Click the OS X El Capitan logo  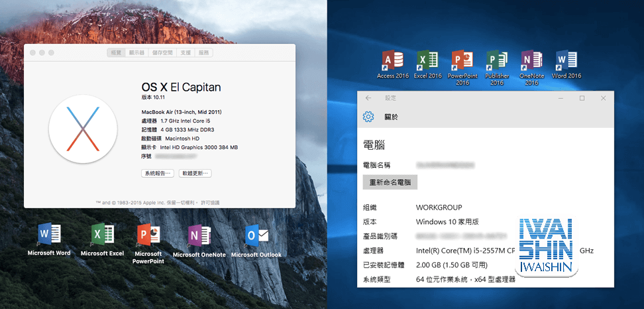tap(83, 129)
